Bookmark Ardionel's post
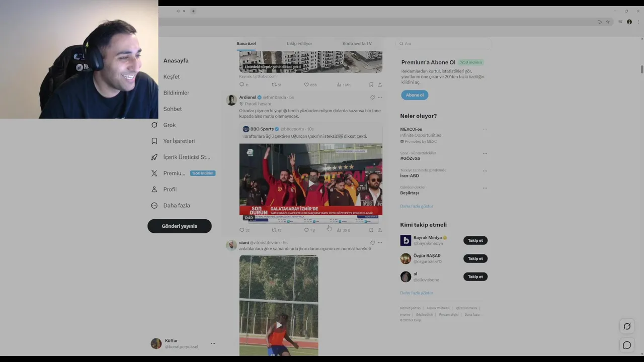Viewport: 644px width, 362px height. (371, 230)
